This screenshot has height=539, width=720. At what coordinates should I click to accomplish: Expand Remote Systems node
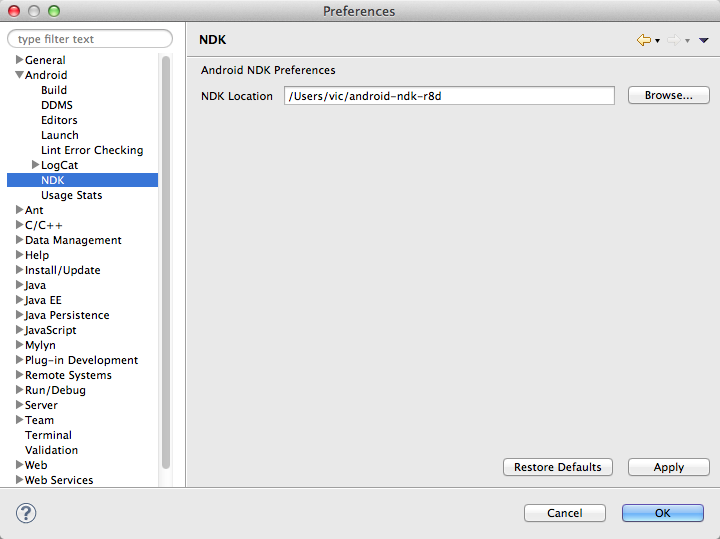tap(19, 375)
